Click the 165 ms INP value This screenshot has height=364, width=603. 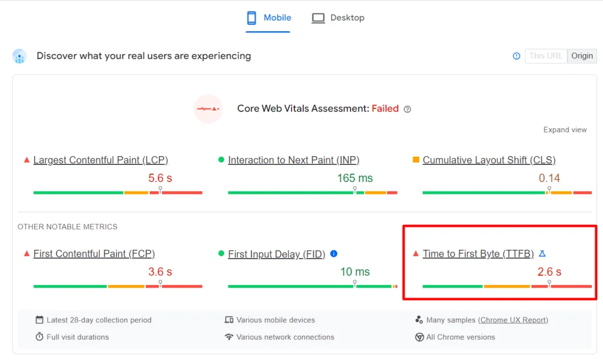point(355,178)
